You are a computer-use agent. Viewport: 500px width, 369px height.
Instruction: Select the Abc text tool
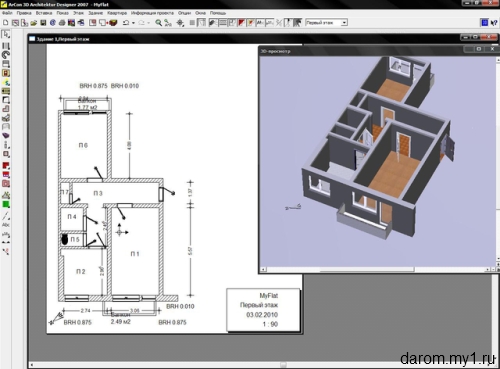pyautogui.click(x=6, y=225)
